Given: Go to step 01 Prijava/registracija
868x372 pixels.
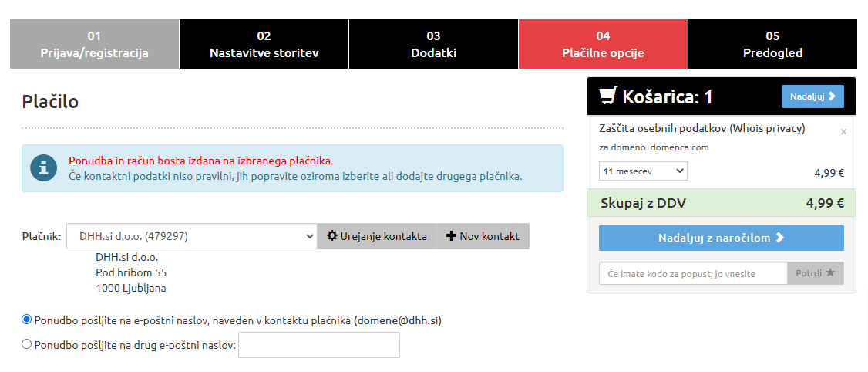Looking at the screenshot, I should 94,44.
